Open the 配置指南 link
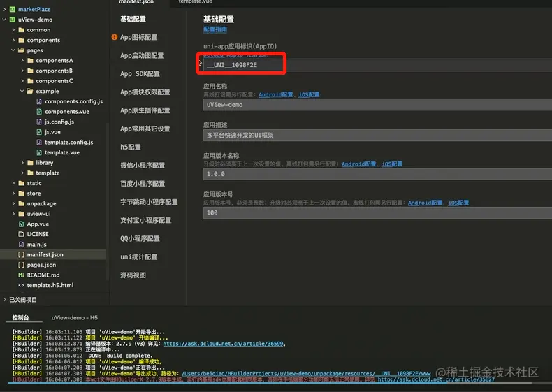The width and height of the screenshot is (552, 392). pyautogui.click(x=215, y=29)
